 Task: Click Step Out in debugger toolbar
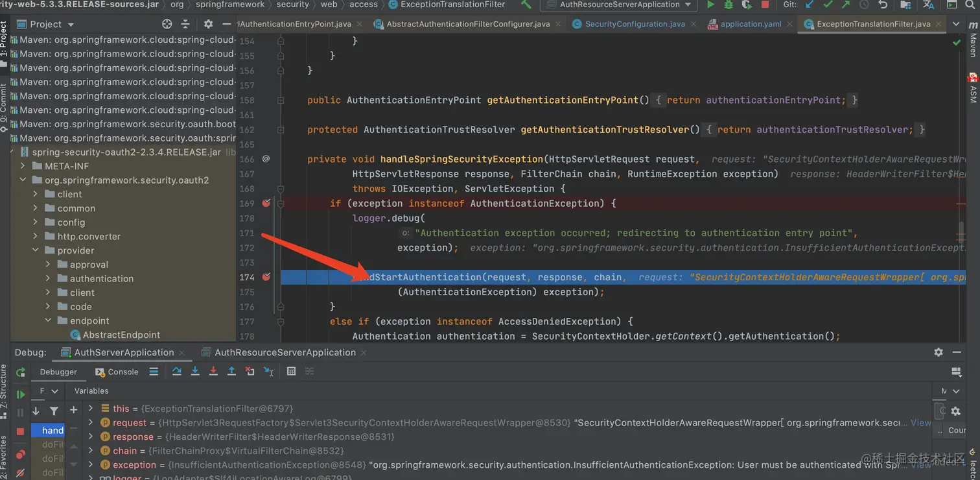pos(231,371)
